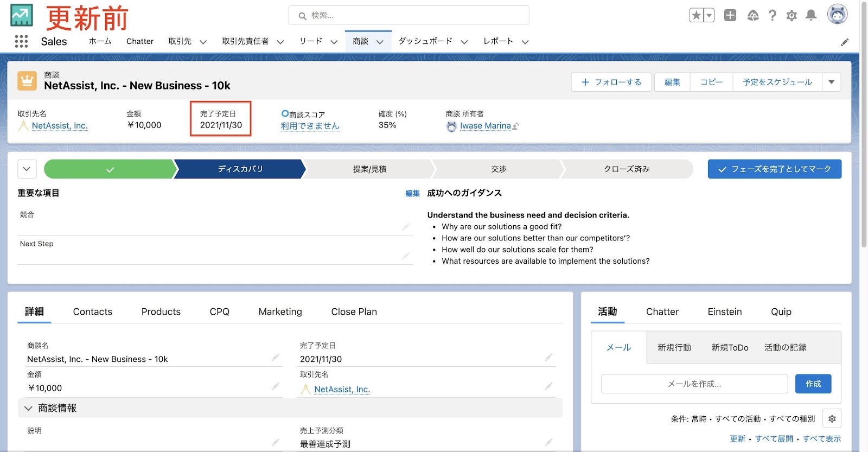The image size is (868, 452).
Task: Open activity timeline settings gear
Action: click(x=832, y=418)
